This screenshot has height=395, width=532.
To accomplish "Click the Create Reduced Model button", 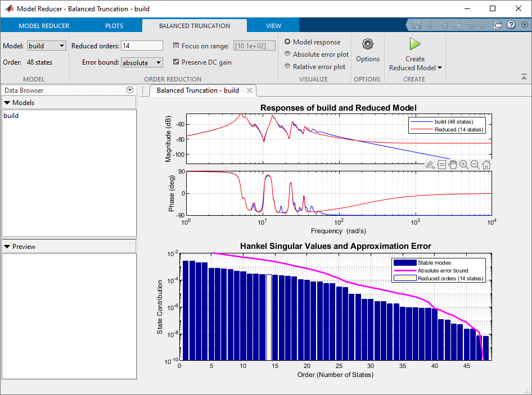I will click(x=414, y=54).
